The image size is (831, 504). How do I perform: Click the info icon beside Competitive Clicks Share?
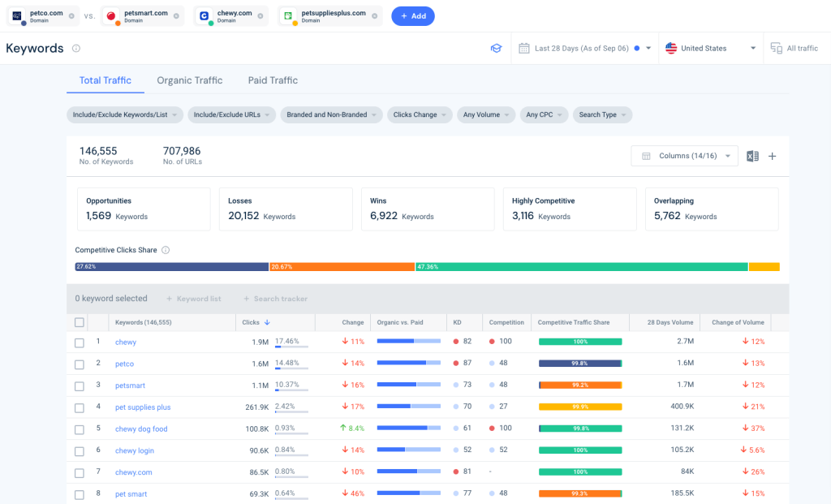(x=167, y=250)
